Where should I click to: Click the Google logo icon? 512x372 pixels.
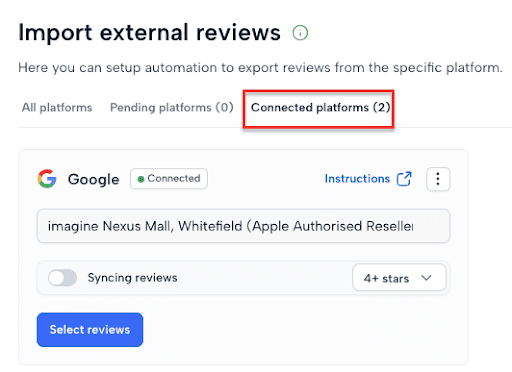(x=47, y=179)
